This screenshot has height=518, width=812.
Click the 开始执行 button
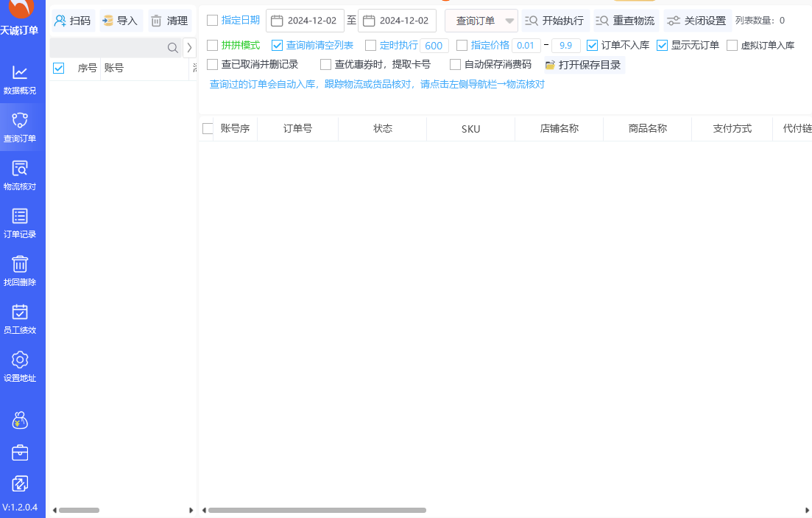click(x=554, y=21)
